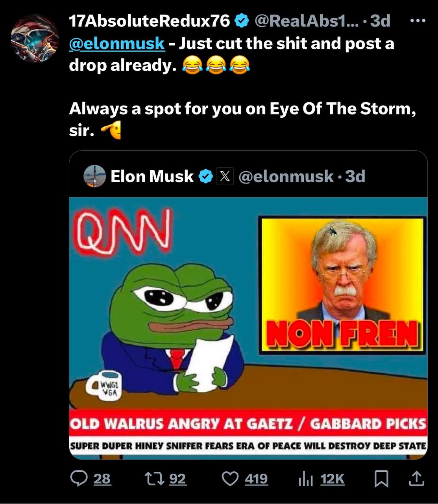Bookmark this post

381,479
